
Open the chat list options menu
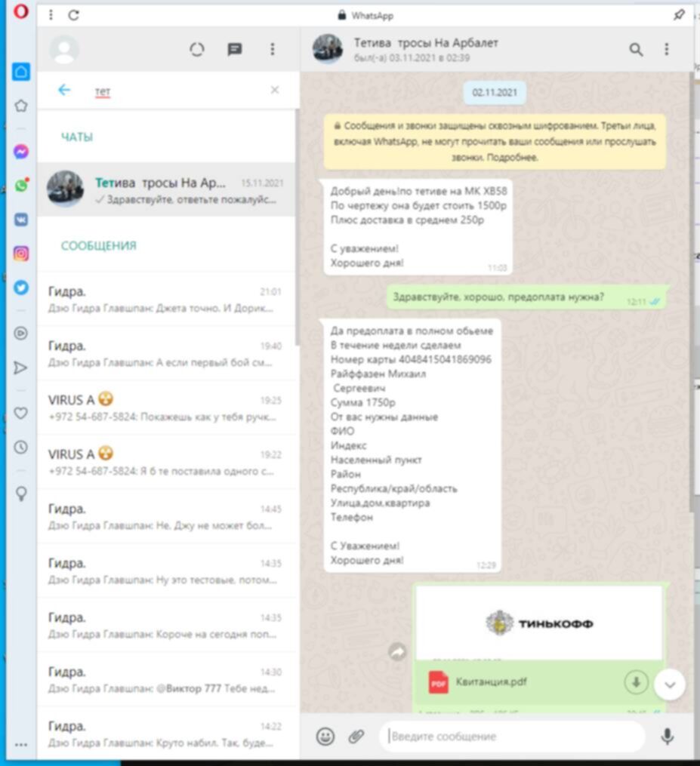click(273, 50)
